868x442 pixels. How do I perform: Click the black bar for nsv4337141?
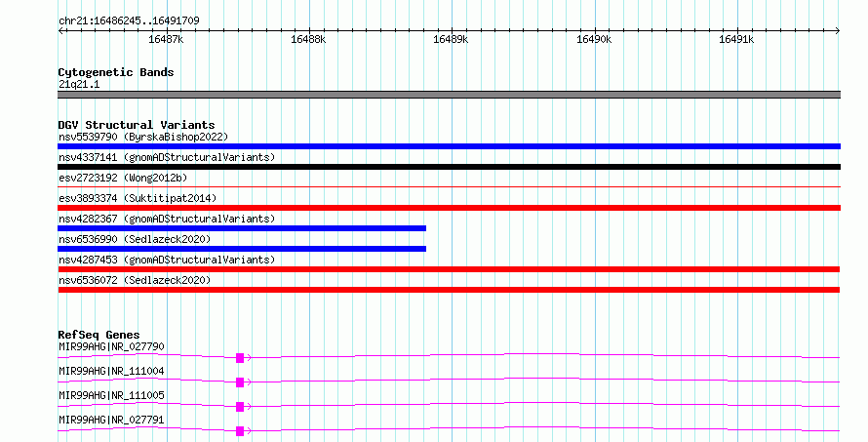point(449,167)
